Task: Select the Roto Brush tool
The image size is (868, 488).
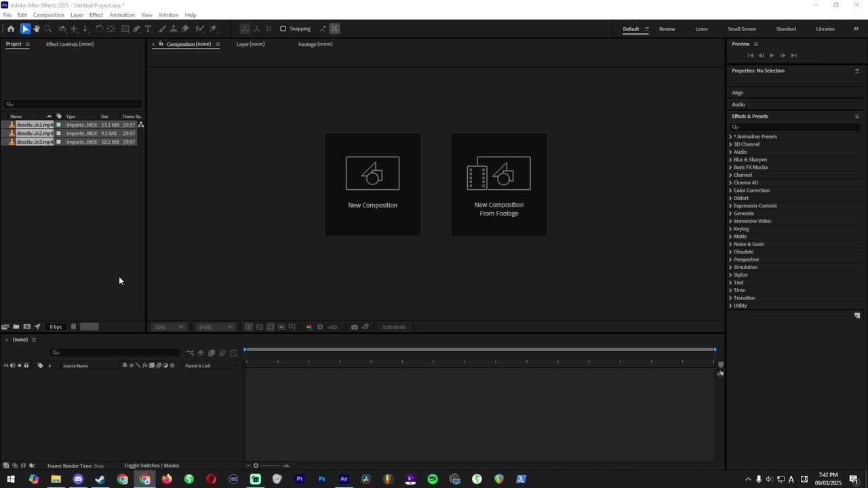Action: click(x=200, y=28)
